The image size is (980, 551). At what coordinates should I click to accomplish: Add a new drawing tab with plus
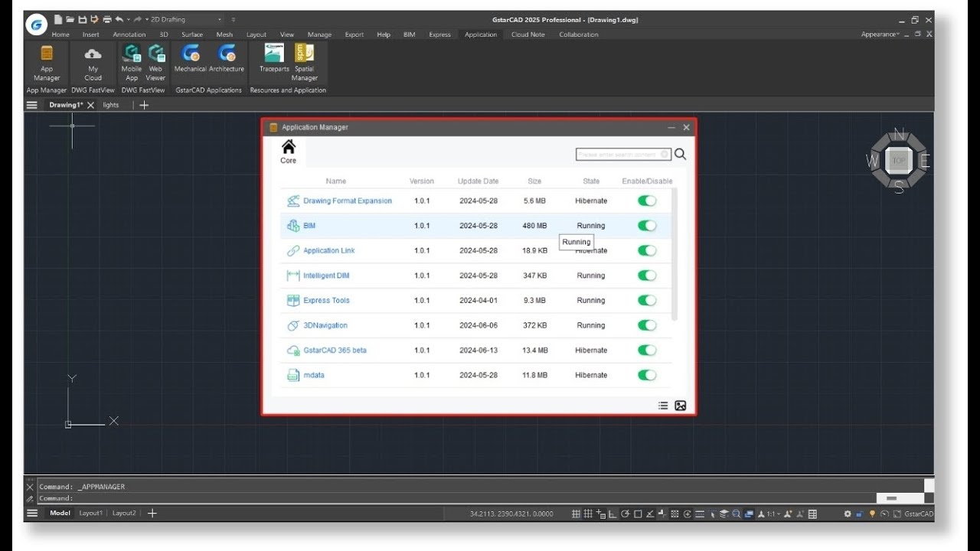tap(143, 105)
